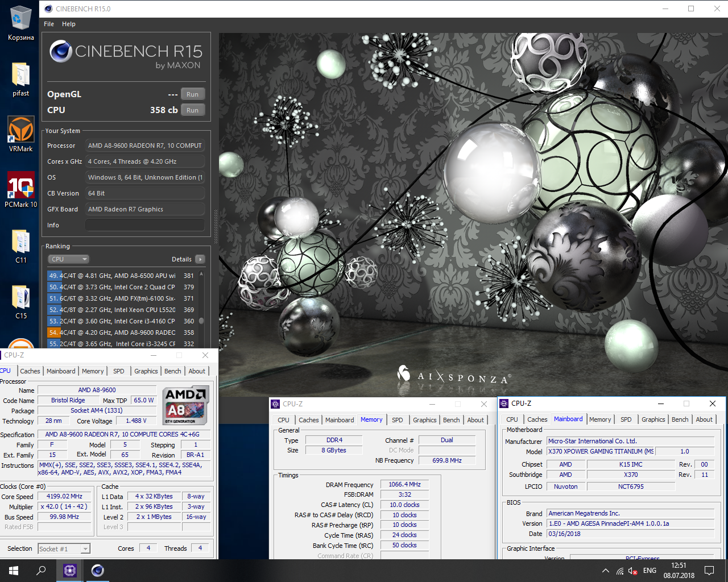
Task: Run the OpenGL benchmark
Action: click(193, 94)
